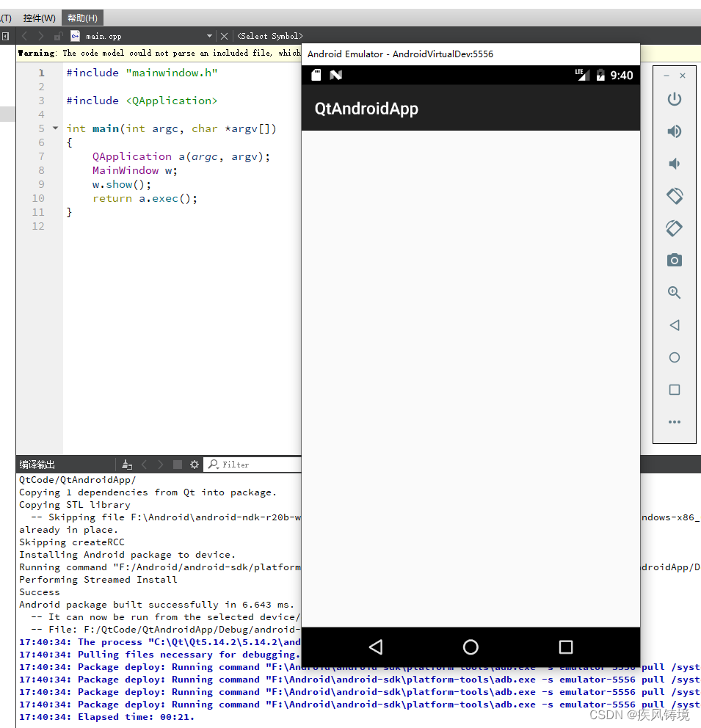Image resolution: width=701 pixels, height=728 pixels.
Task: Click 'Installing Android package to device.' line
Action: click(127, 554)
